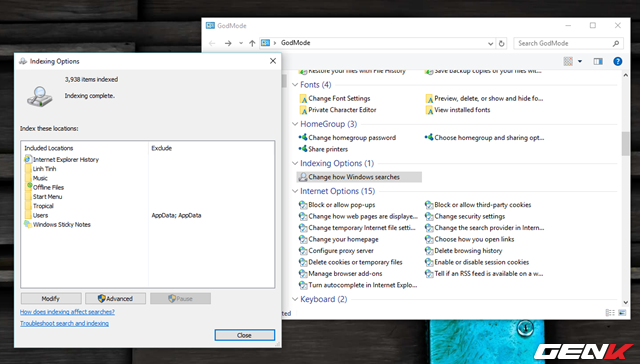Collapse the Internet Options (15) group
This screenshot has width=640, height=364.
(295, 191)
